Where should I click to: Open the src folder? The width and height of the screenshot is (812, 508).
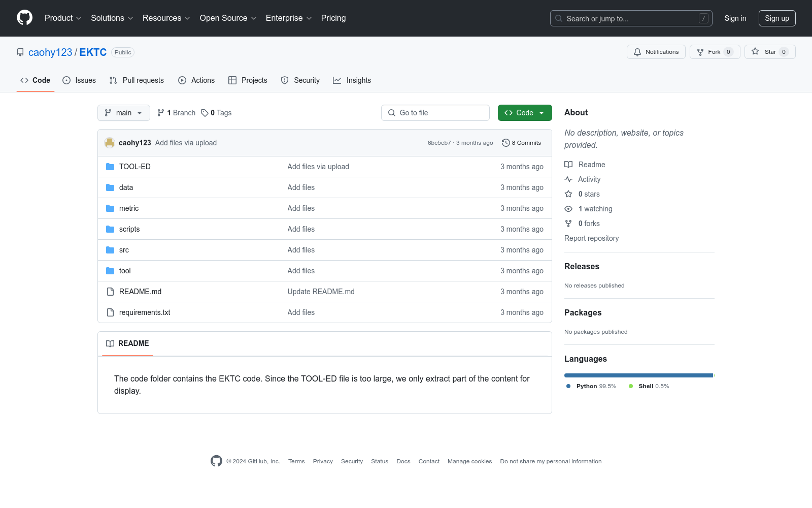124,250
